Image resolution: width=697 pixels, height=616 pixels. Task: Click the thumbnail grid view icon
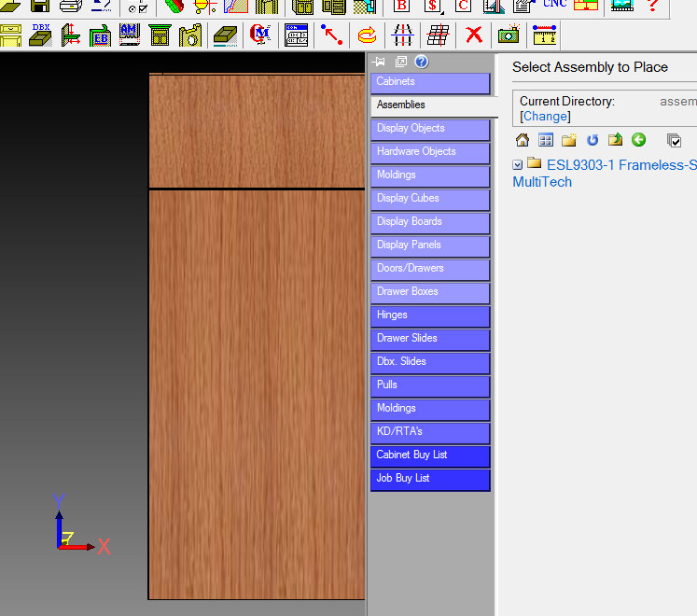click(x=546, y=140)
